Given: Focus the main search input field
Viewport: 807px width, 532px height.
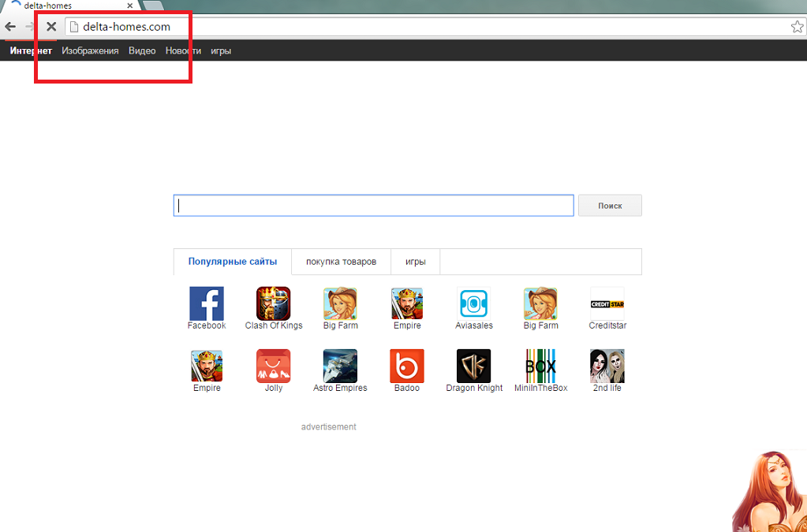Looking at the screenshot, I should [x=373, y=206].
